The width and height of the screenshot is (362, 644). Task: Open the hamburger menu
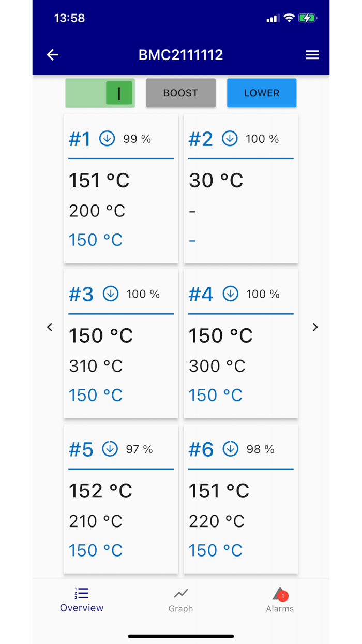tap(312, 55)
